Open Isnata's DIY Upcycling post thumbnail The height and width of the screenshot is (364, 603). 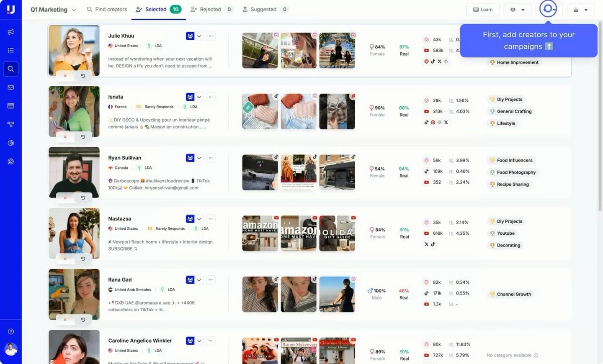[299, 111]
